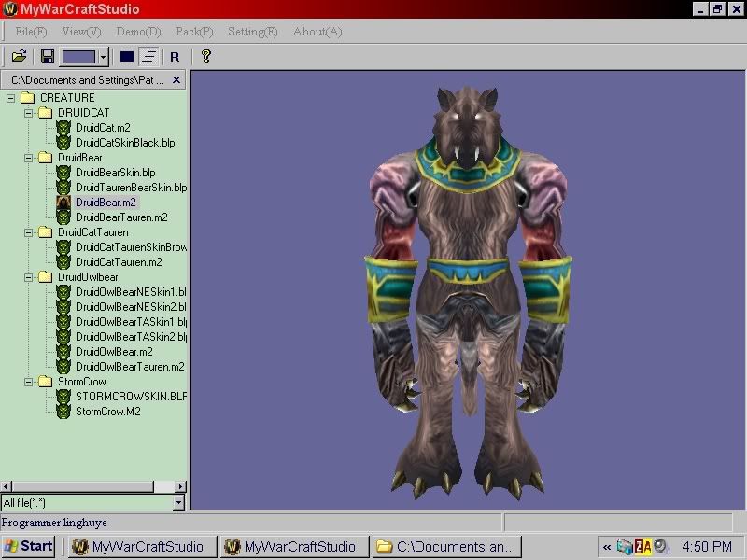Click the tree panel left scroll arrow

point(6,486)
